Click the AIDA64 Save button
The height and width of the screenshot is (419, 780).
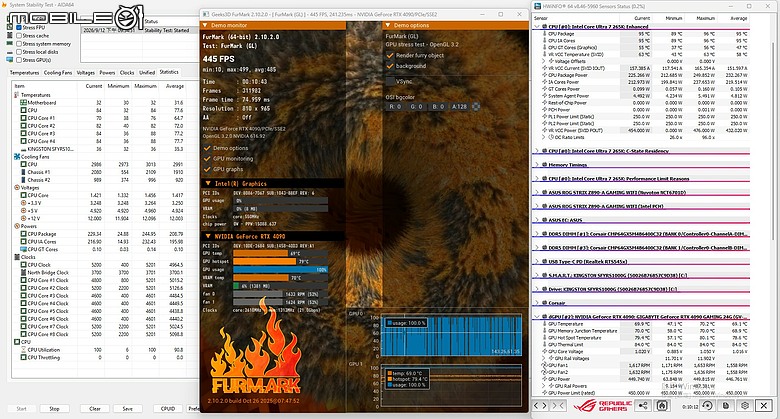pyautogui.click(x=128, y=409)
